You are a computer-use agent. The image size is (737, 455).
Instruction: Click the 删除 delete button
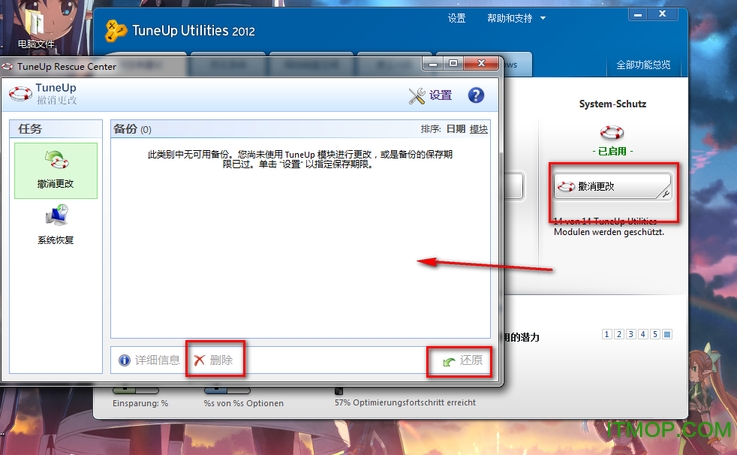214,360
